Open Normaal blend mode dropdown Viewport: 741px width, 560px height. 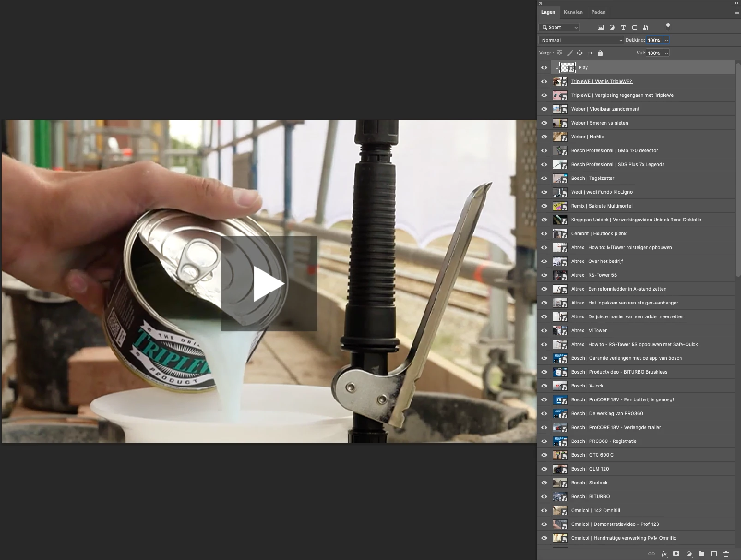tap(581, 40)
